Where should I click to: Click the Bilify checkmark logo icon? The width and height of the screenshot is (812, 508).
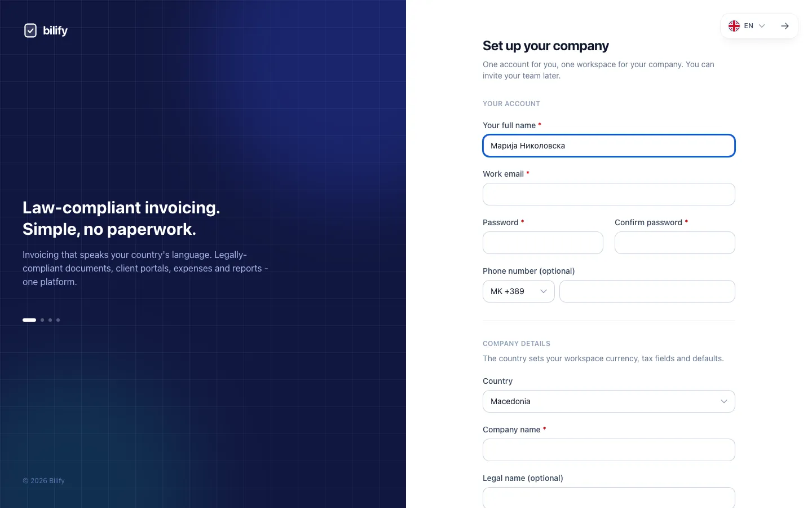pos(30,30)
